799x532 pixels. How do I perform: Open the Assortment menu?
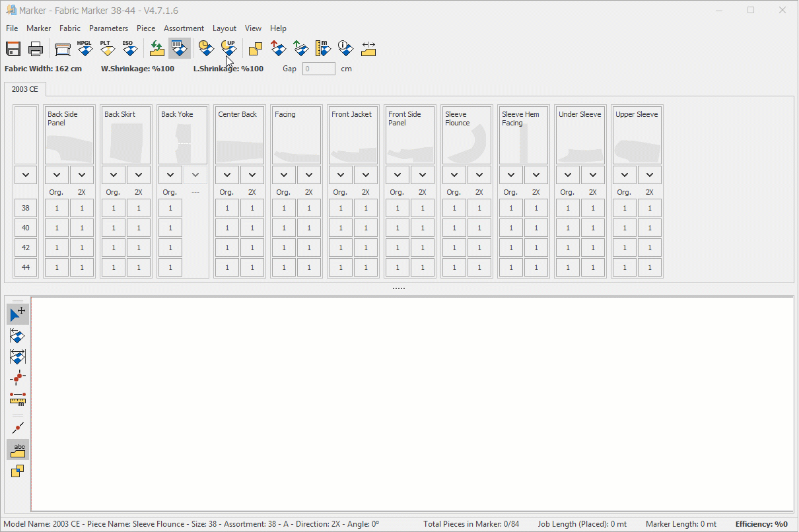(184, 28)
